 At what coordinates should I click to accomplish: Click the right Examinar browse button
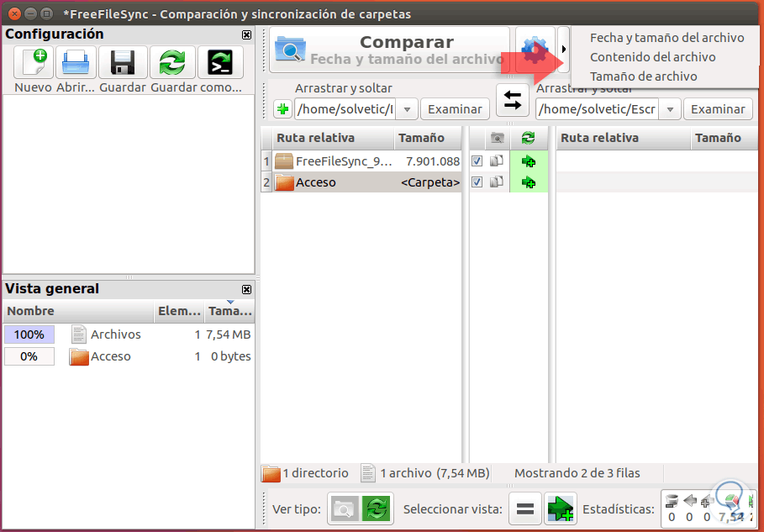(718, 109)
